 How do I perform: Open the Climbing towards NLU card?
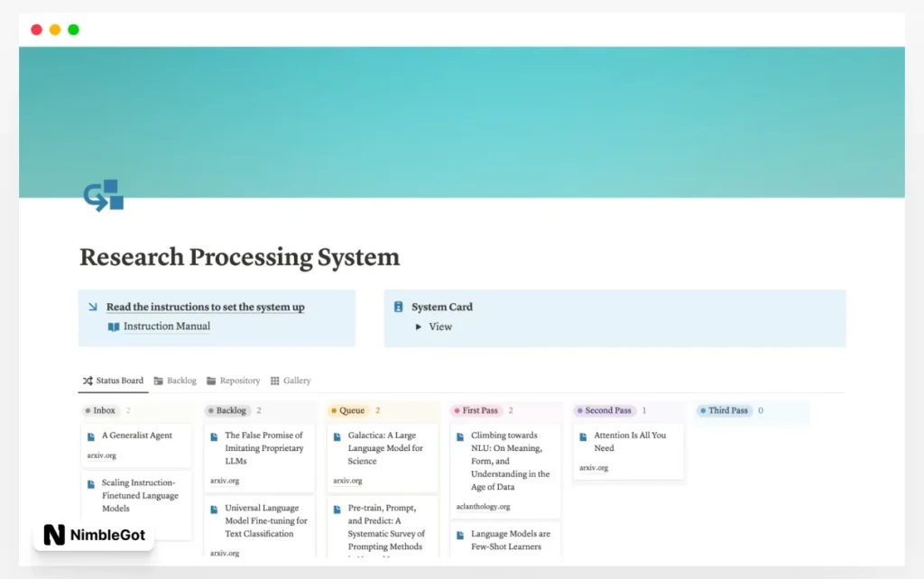[x=505, y=470]
